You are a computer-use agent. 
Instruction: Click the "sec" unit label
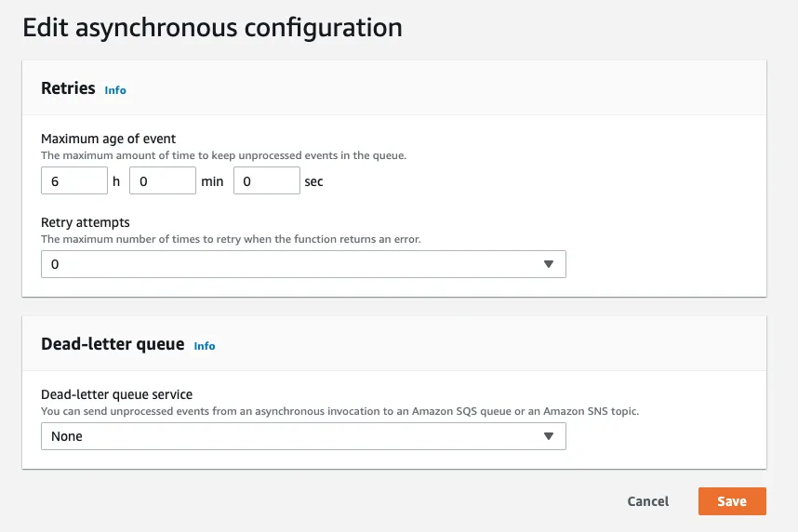[314, 182]
